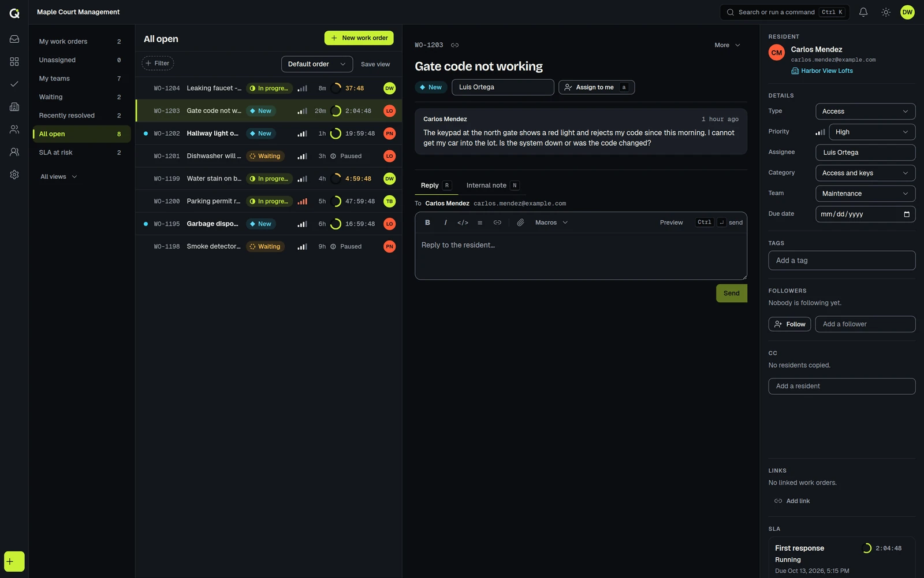Copy link icon next to WO-1203
Image resolution: width=924 pixels, height=578 pixels.
click(x=455, y=45)
